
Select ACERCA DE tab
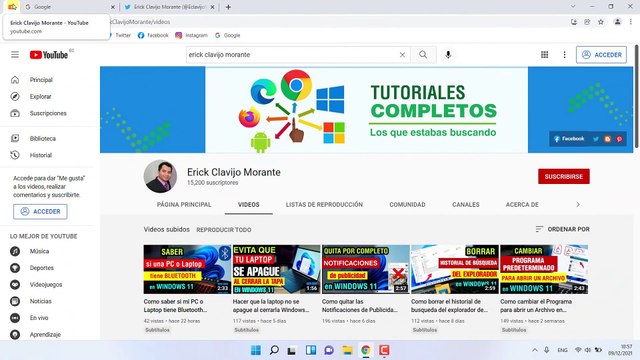pyautogui.click(x=522, y=204)
